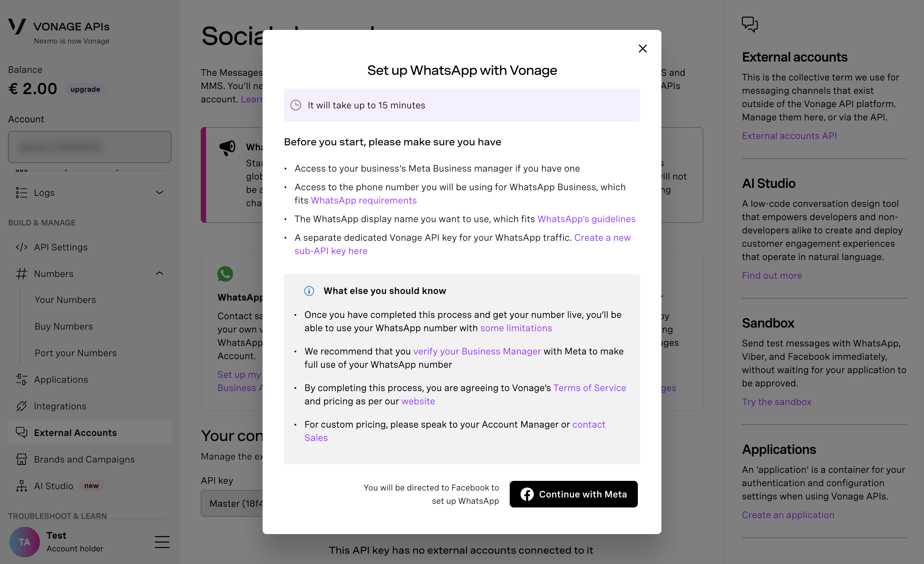The width and height of the screenshot is (924, 564).
Task: Open the WhatsApp requirements link
Action: (363, 201)
